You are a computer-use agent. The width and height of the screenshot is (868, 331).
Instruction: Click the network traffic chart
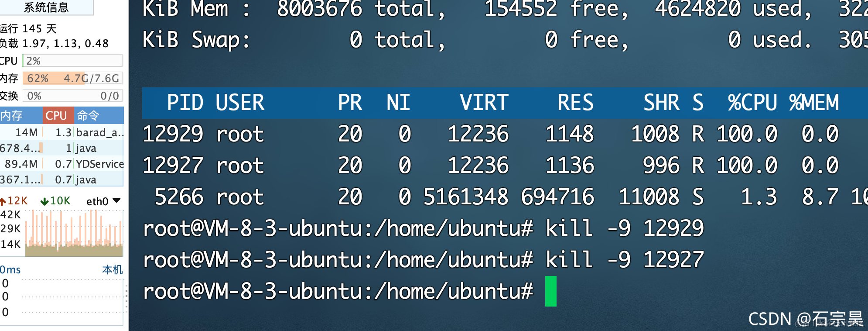coord(74,233)
